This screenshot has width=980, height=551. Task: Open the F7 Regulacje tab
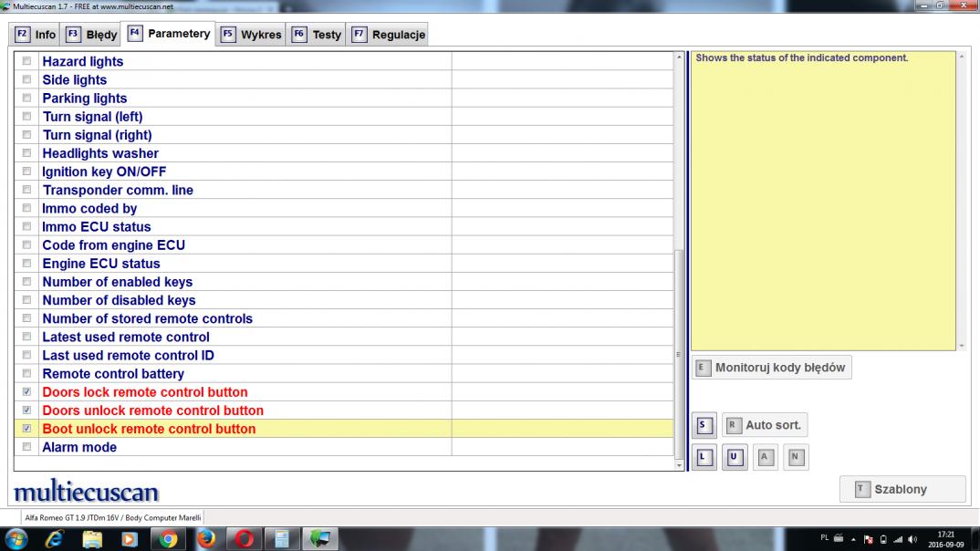(388, 35)
